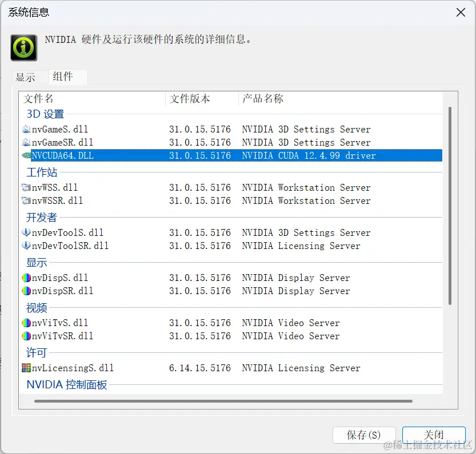476x454 pixels.
Task: Select the nvGameSR.dll file name
Action: [62, 142]
